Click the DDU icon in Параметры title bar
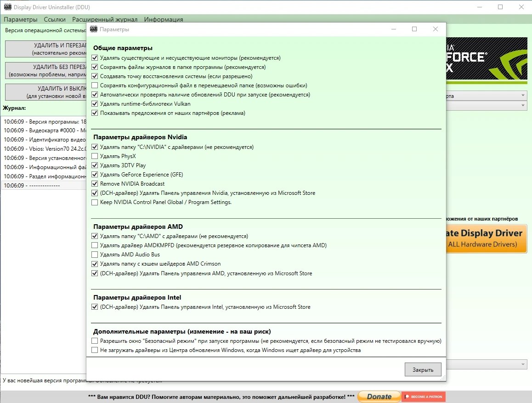 pyautogui.click(x=94, y=29)
